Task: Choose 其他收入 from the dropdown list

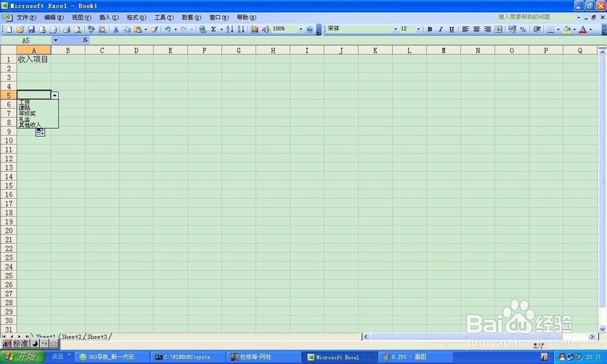Action: click(x=30, y=124)
